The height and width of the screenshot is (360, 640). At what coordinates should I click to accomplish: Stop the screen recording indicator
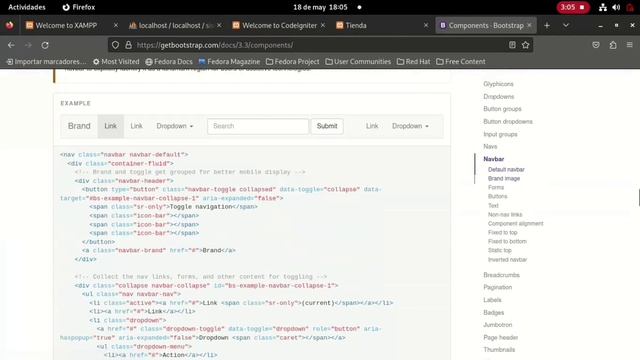point(573,7)
